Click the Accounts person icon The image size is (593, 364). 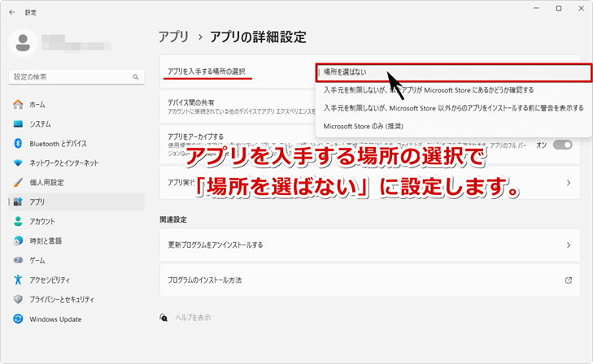pos(18,221)
